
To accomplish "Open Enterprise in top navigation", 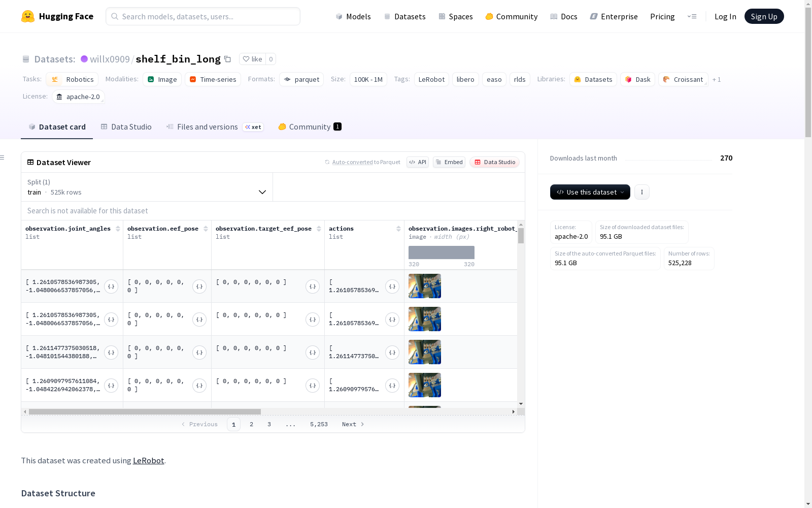I will click(614, 16).
